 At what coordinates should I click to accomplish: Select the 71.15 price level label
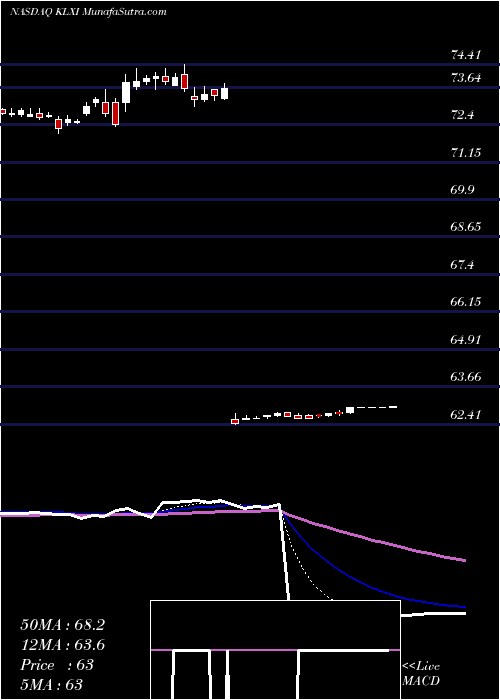(466, 153)
